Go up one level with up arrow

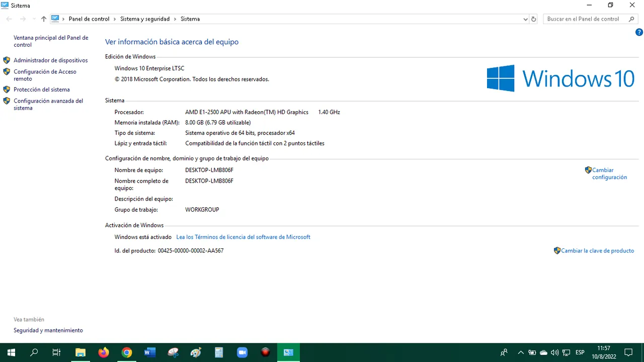[44, 19]
